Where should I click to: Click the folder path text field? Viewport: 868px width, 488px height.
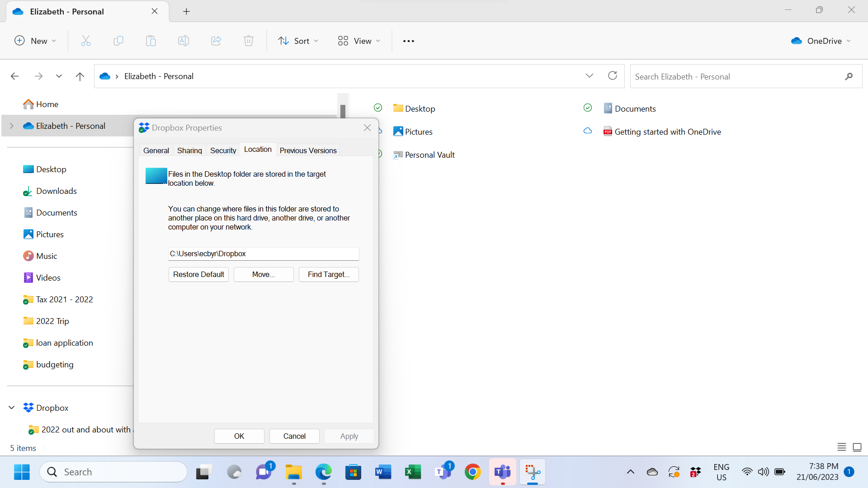click(x=264, y=254)
